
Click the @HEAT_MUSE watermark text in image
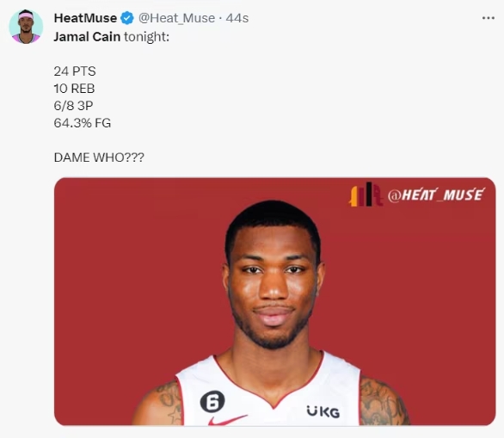[436, 194]
